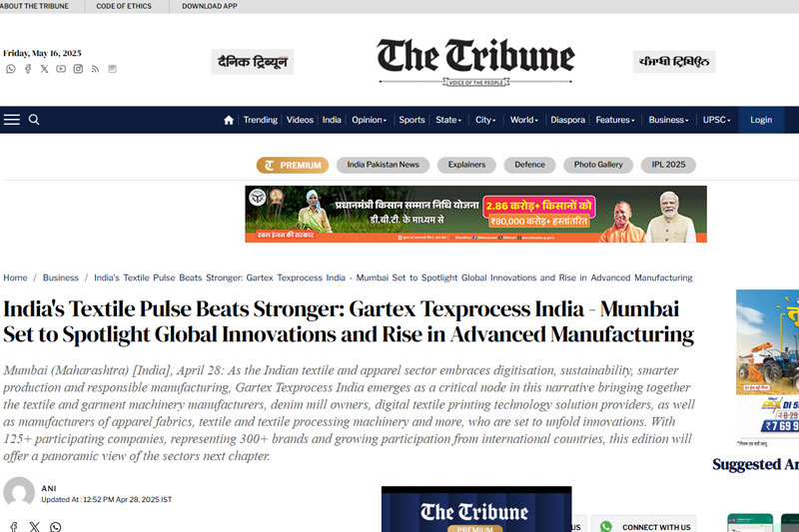Screen dimensions: 799x532
Task: Open About The Tribune link
Action: pos(34,6)
